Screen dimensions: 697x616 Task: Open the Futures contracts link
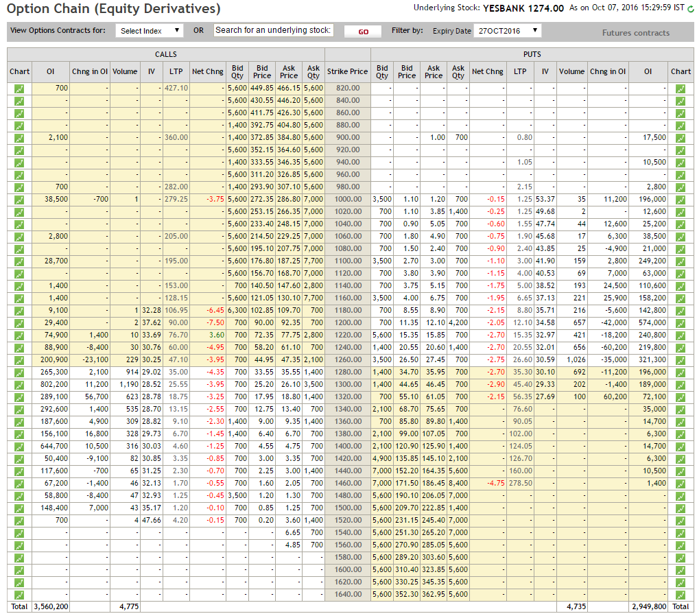(636, 33)
